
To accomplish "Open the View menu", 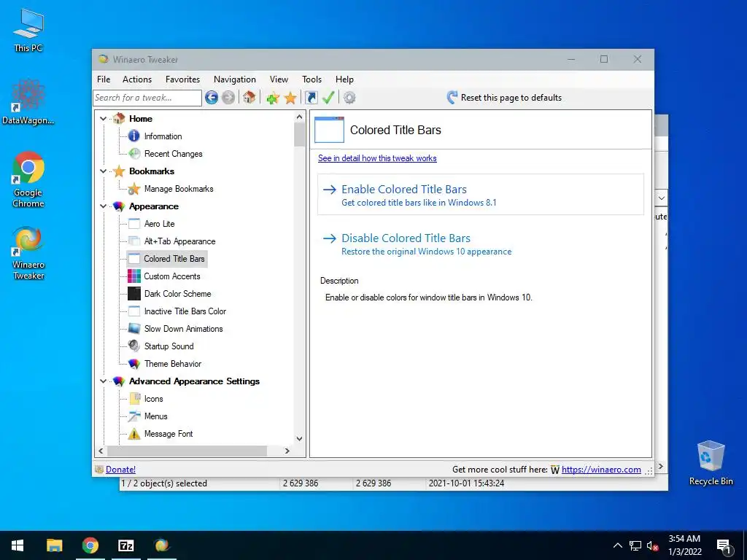I will tap(279, 79).
